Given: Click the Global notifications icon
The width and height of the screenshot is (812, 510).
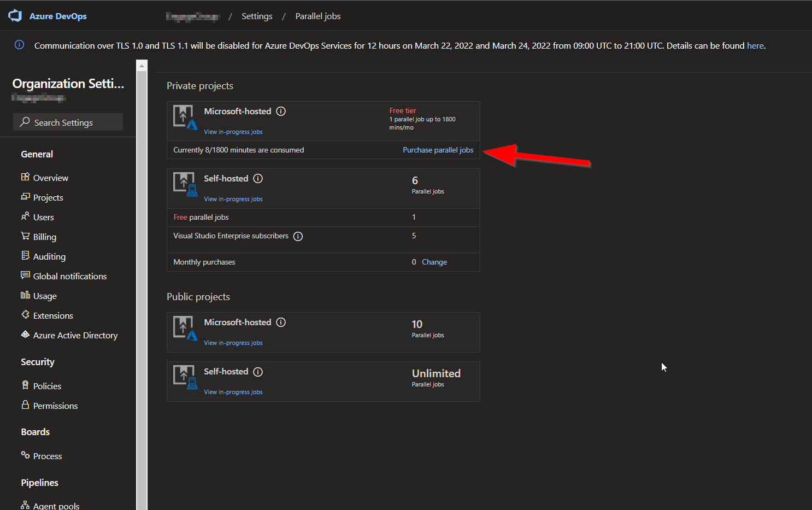Looking at the screenshot, I should click(25, 275).
